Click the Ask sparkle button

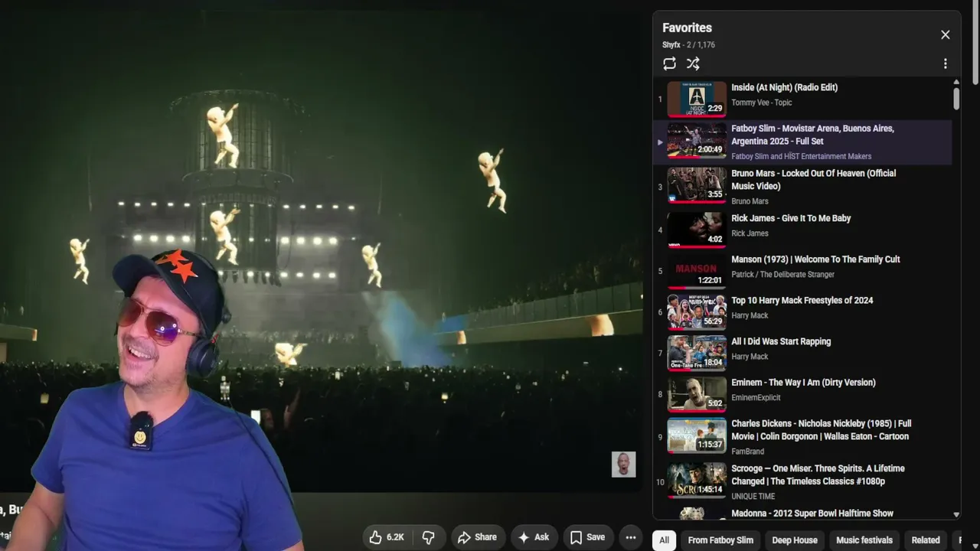(x=534, y=537)
